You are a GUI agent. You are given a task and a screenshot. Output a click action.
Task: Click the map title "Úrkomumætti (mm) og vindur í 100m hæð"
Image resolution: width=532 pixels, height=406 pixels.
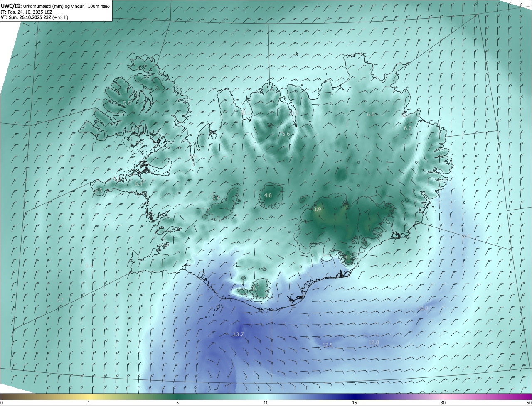(x=66, y=6)
